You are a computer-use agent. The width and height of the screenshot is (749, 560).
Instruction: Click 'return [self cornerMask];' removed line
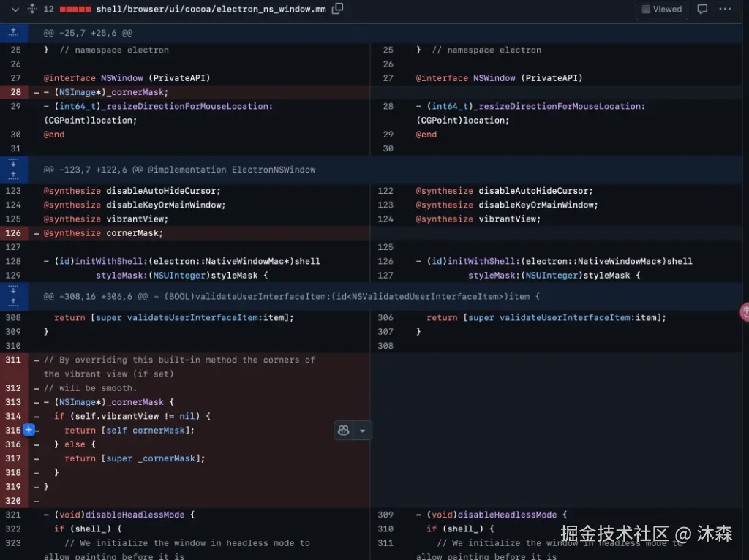(129, 430)
